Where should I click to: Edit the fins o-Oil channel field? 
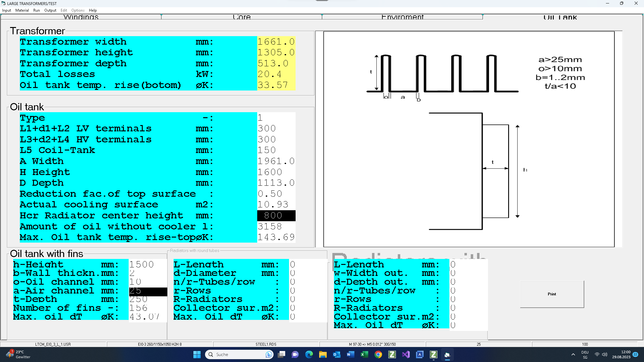click(148, 282)
